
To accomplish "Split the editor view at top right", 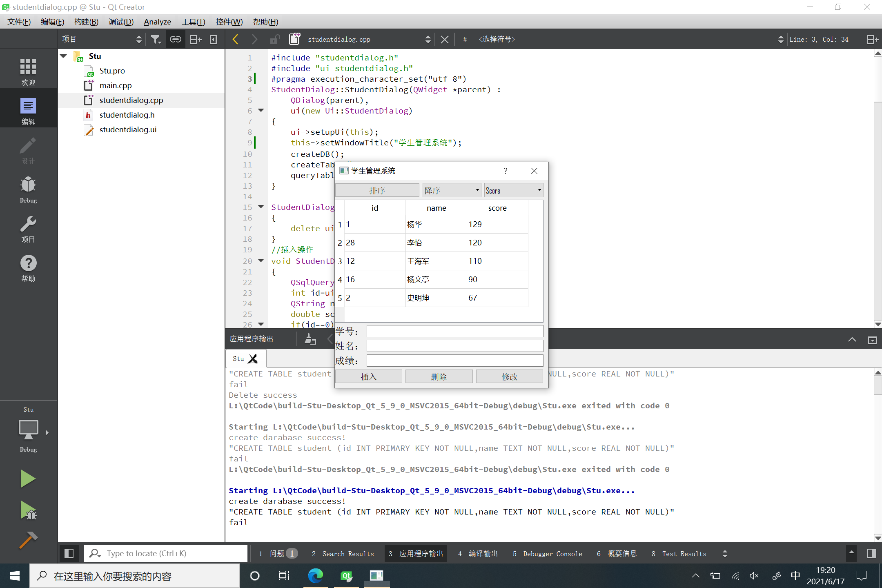I will (873, 39).
